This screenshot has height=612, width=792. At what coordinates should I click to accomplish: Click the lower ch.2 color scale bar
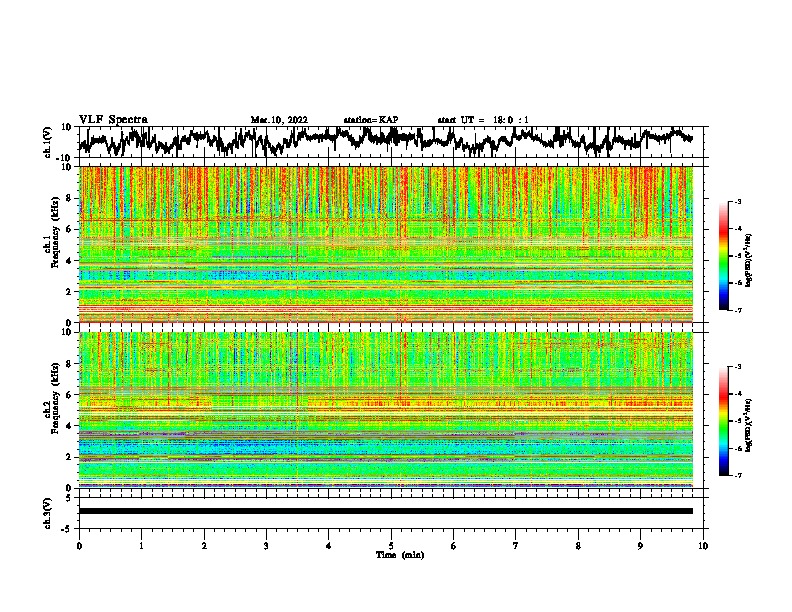pos(723,421)
